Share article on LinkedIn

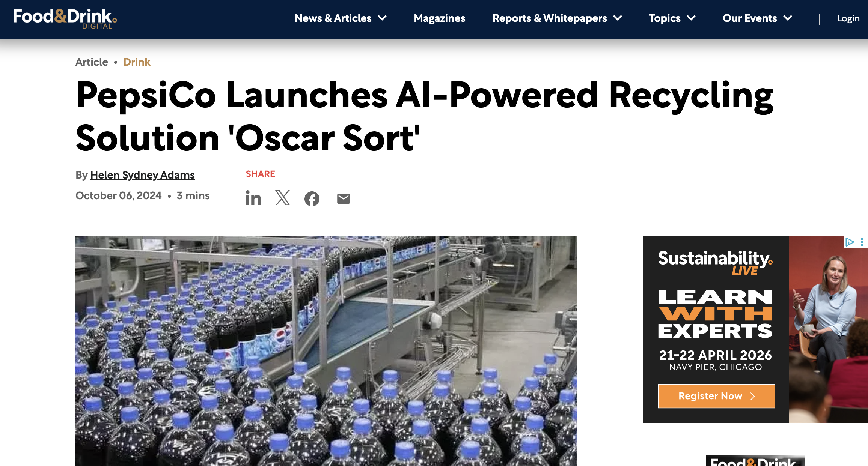[x=253, y=198]
